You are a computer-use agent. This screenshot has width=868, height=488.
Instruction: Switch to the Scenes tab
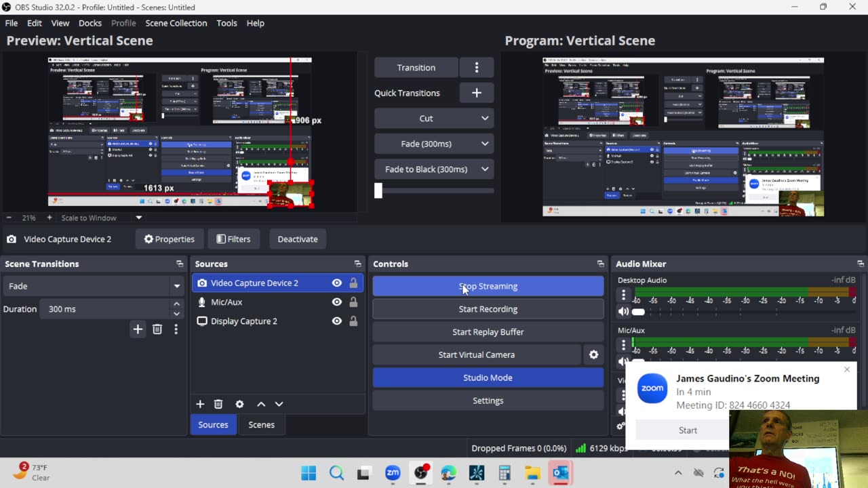(x=261, y=425)
